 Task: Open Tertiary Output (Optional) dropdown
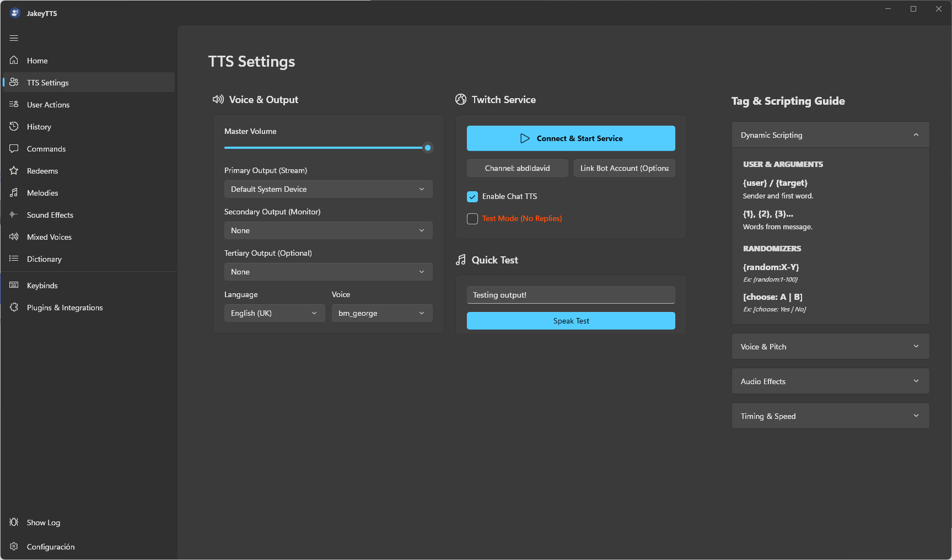(x=328, y=272)
